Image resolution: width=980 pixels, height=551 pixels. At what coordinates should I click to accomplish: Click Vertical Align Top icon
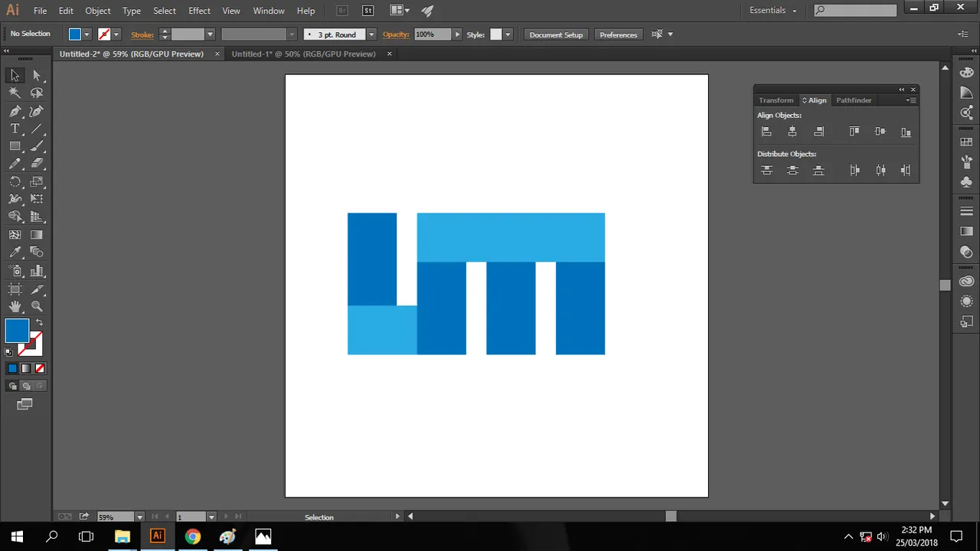coord(854,132)
